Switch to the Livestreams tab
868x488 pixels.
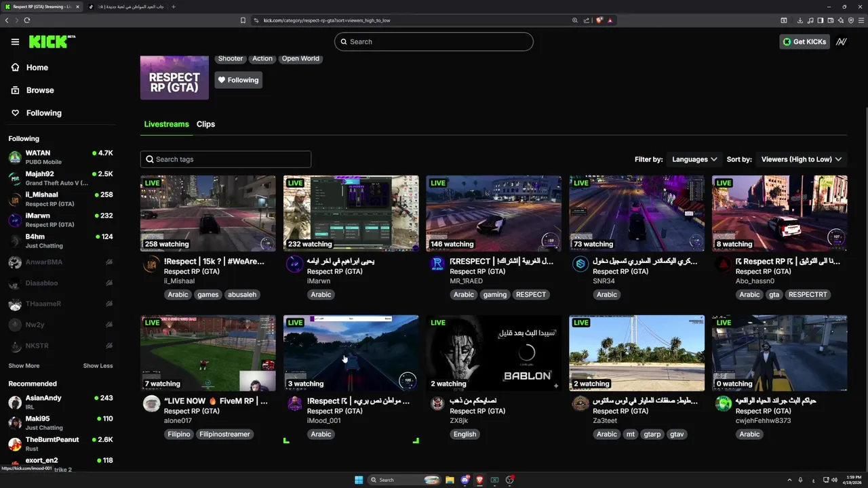tap(166, 124)
